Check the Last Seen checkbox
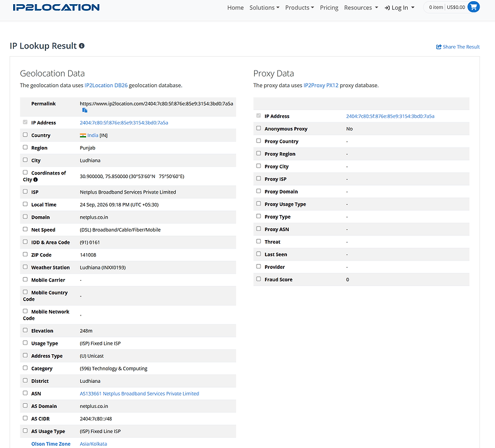Viewport: 495px width, 448px height. click(x=258, y=254)
